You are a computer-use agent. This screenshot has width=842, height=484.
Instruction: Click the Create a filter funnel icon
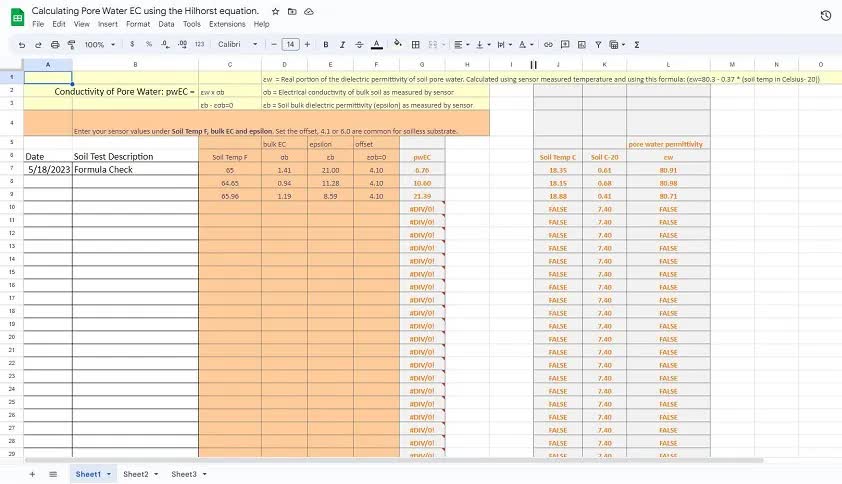point(598,45)
